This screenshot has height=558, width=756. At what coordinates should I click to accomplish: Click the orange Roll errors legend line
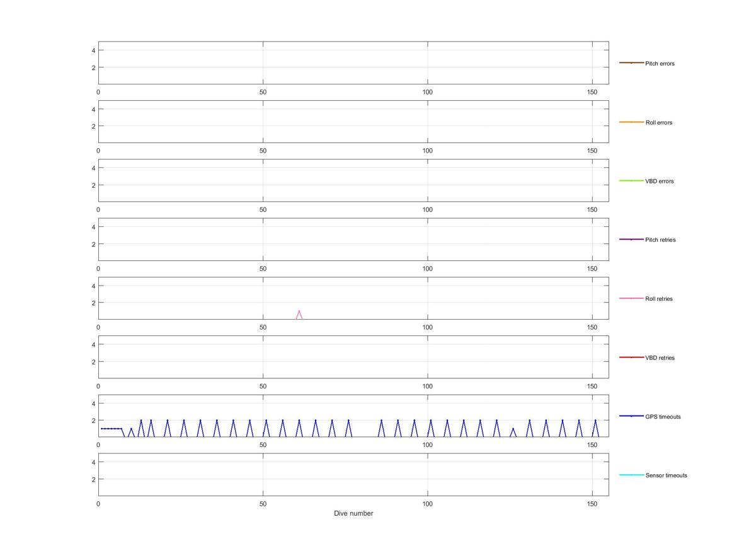[631, 122]
